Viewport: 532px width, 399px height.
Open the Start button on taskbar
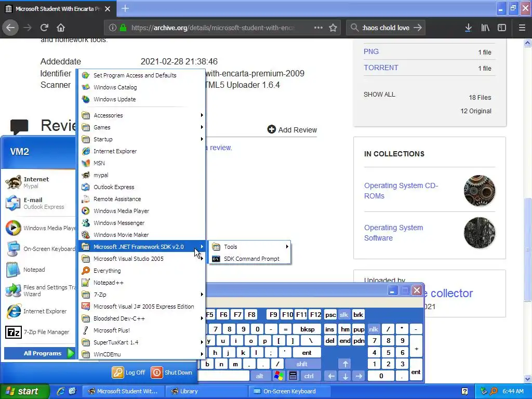pos(25,391)
